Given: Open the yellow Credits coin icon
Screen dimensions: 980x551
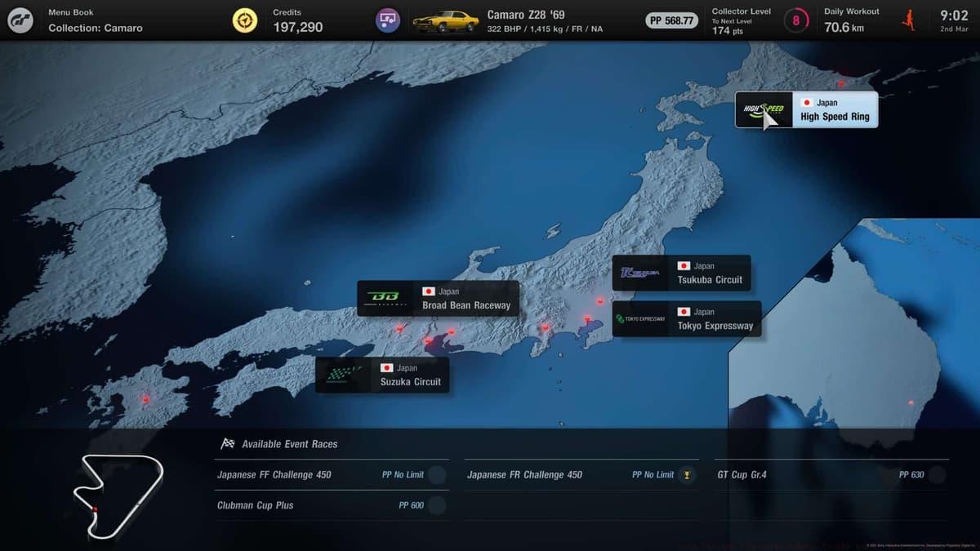Looking at the screenshot, I should (x=244, y=20).
